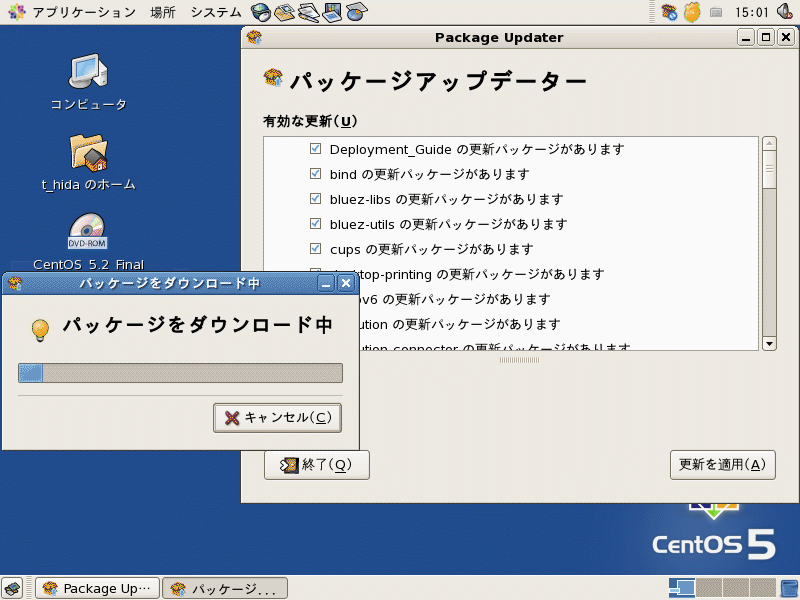The width and height of the screenshot is (800, 600).
Task: Click the package icon beside パッケージアップデーター heading
Action: tap(273, 78)
